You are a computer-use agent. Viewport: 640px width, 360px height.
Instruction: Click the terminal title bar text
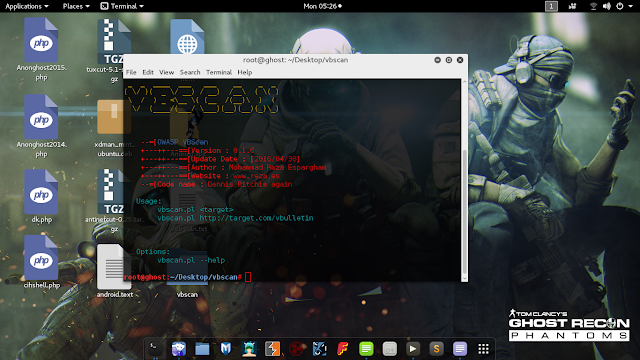(296, 60)
